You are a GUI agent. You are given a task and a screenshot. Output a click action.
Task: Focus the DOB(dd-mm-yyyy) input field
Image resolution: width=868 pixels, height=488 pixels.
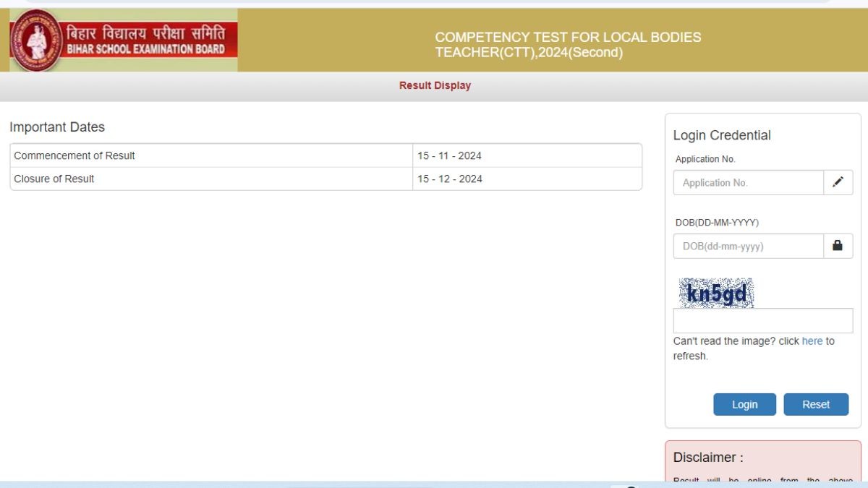748,247
